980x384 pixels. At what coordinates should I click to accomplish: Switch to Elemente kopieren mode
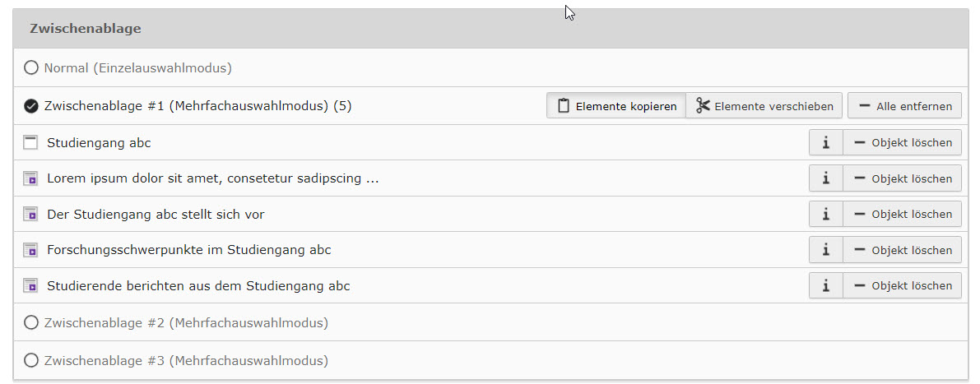(x=615, y=105)
